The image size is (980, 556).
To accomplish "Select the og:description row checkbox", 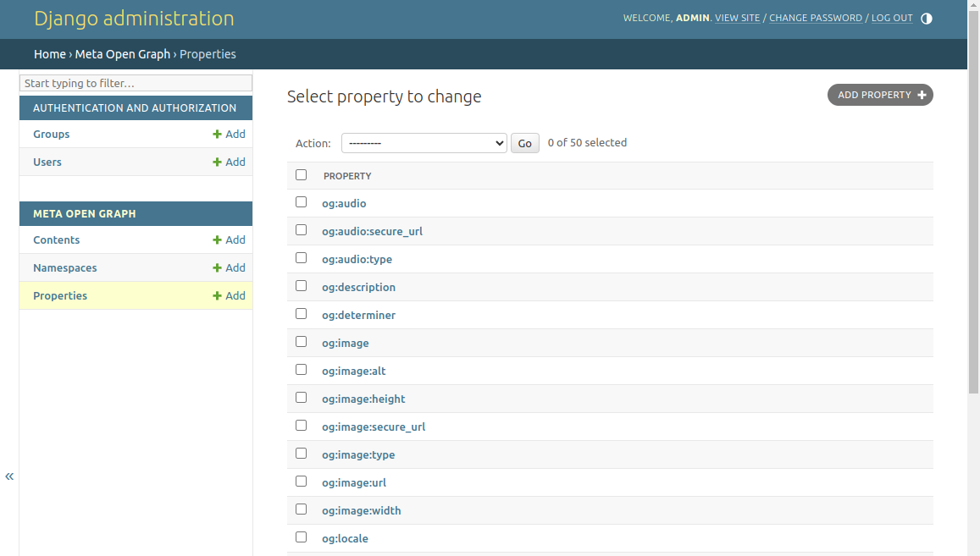I will tap(302, 285).
